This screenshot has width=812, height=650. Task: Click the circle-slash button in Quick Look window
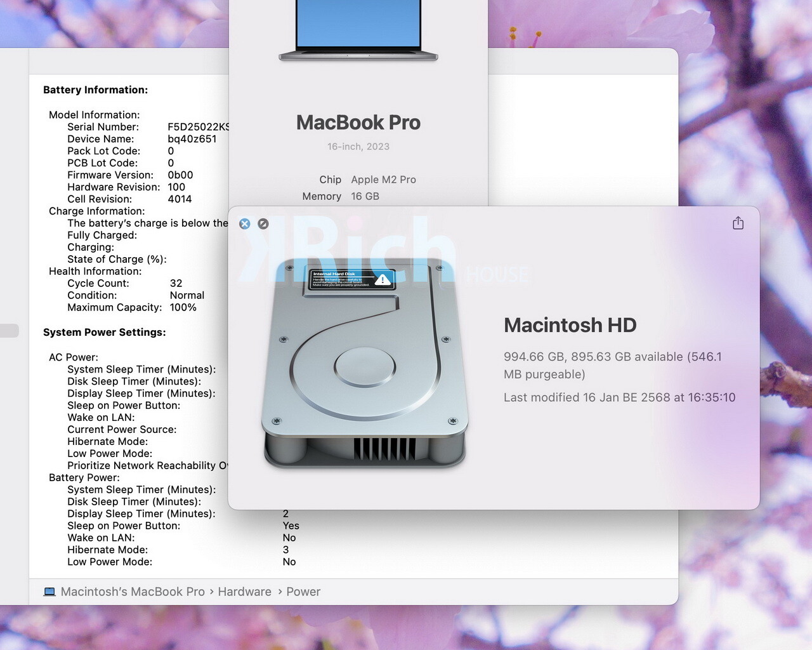pyautogui.click(x=263, y=223)
